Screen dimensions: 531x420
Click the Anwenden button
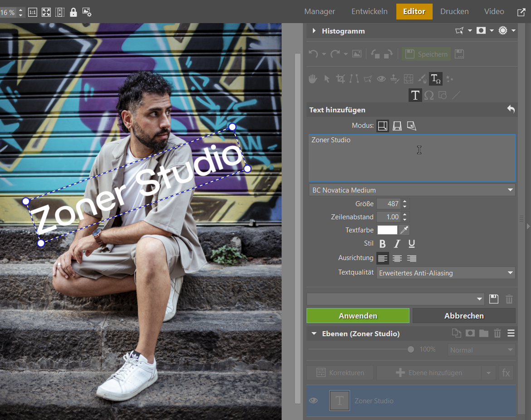[358, 316]
